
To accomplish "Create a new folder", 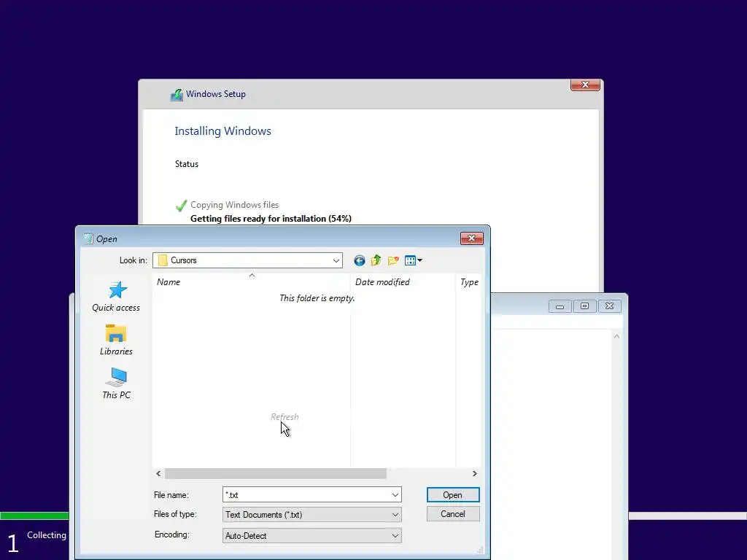I will (393, 260).
